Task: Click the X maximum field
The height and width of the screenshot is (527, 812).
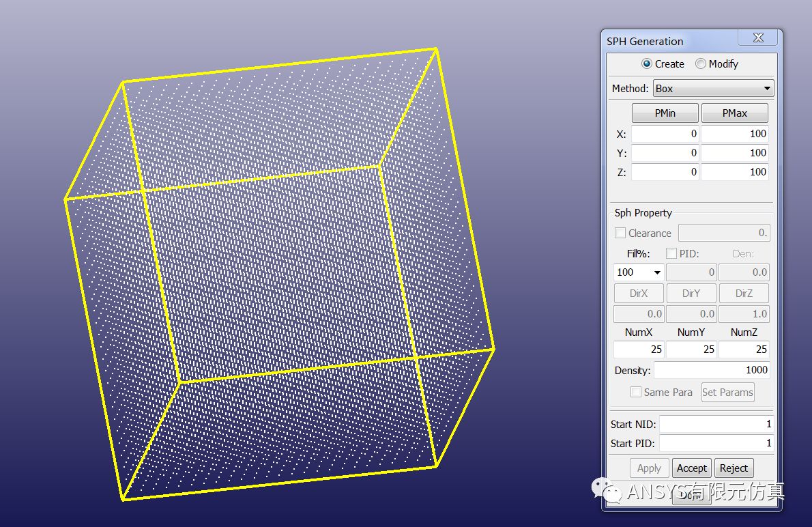Action: coord(734,134)
